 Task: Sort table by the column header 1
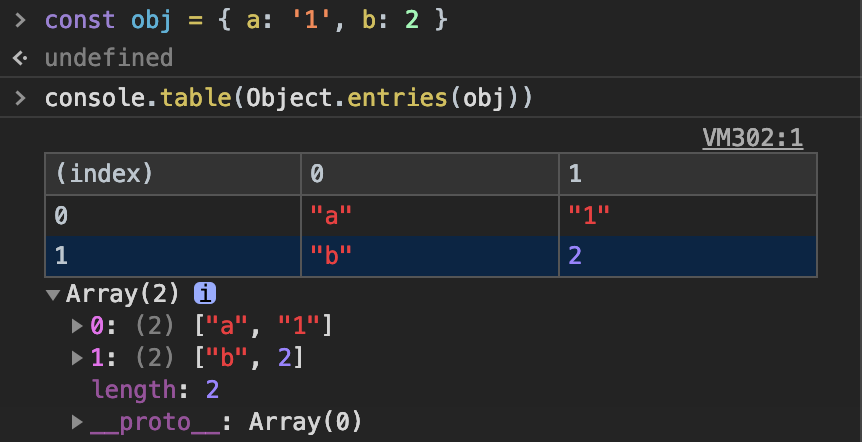688,174
